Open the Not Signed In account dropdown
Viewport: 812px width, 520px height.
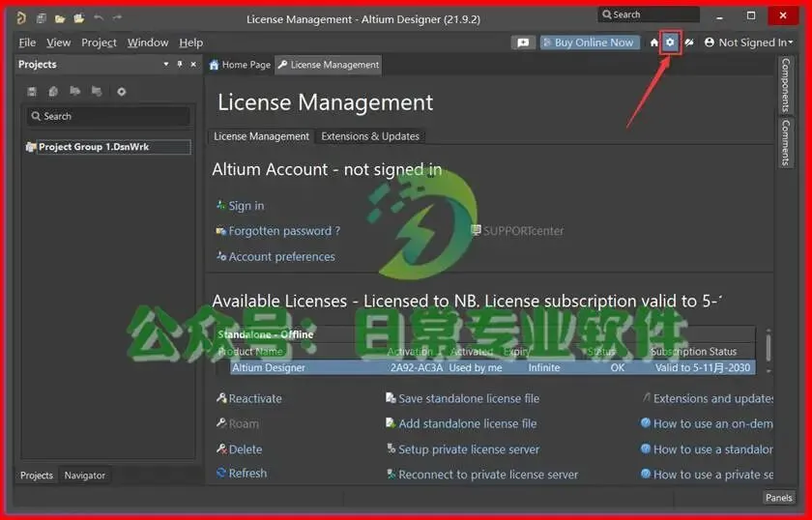tap(749, 43)
